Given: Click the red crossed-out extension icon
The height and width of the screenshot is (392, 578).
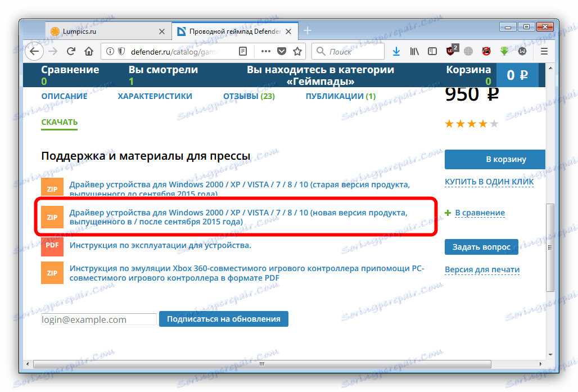Looking at the screenshot, I should point(486,51).
